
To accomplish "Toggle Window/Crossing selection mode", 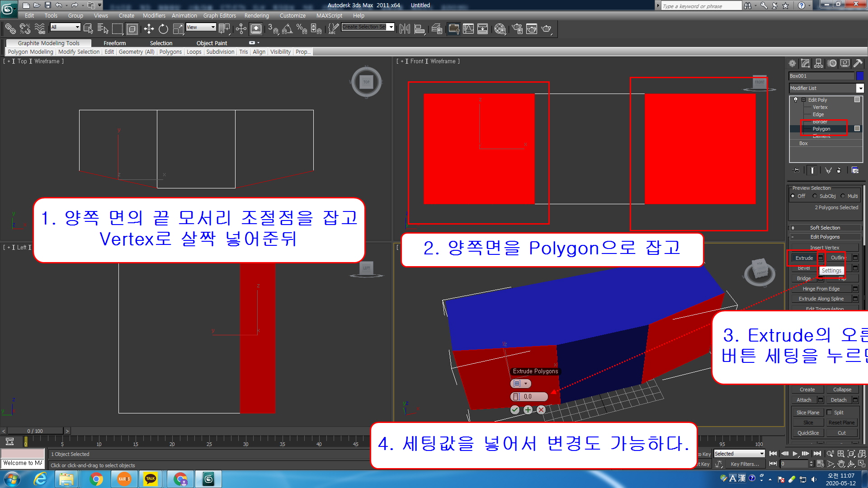I will click(132, 29).
